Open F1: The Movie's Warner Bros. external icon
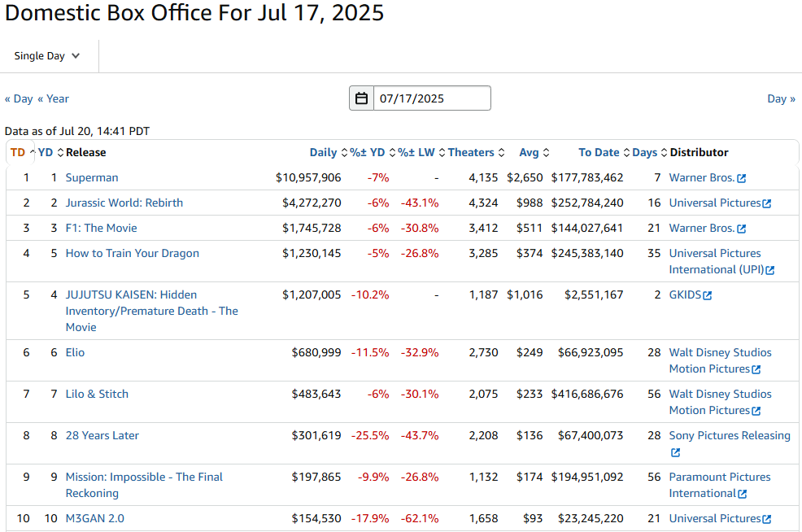802x532 pixels. coord(742,229)
